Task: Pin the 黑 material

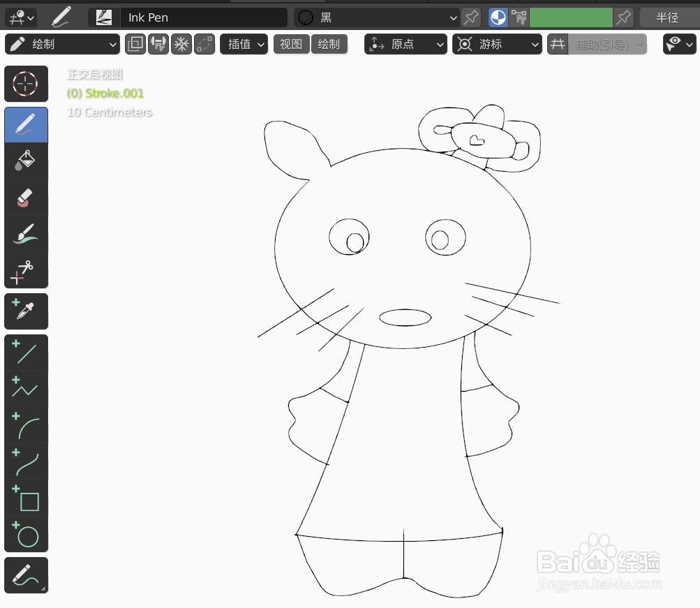Action: [x=470, y=17]
